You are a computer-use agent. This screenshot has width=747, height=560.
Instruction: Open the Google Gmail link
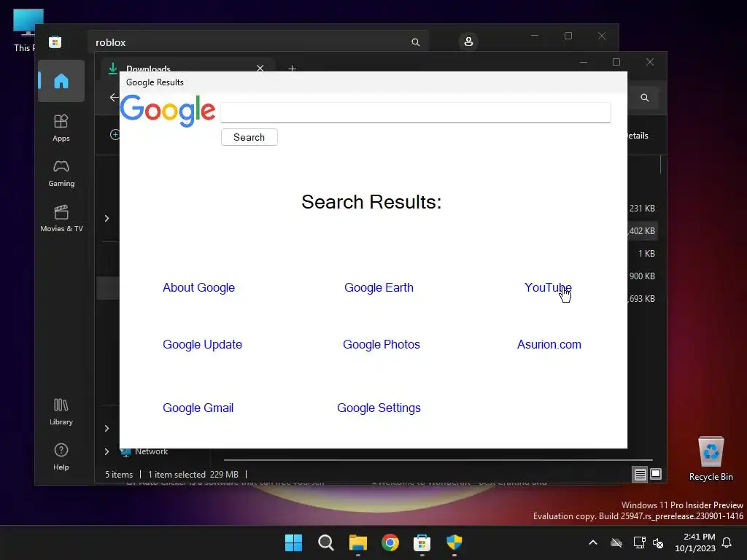click(x=198, y=408)
